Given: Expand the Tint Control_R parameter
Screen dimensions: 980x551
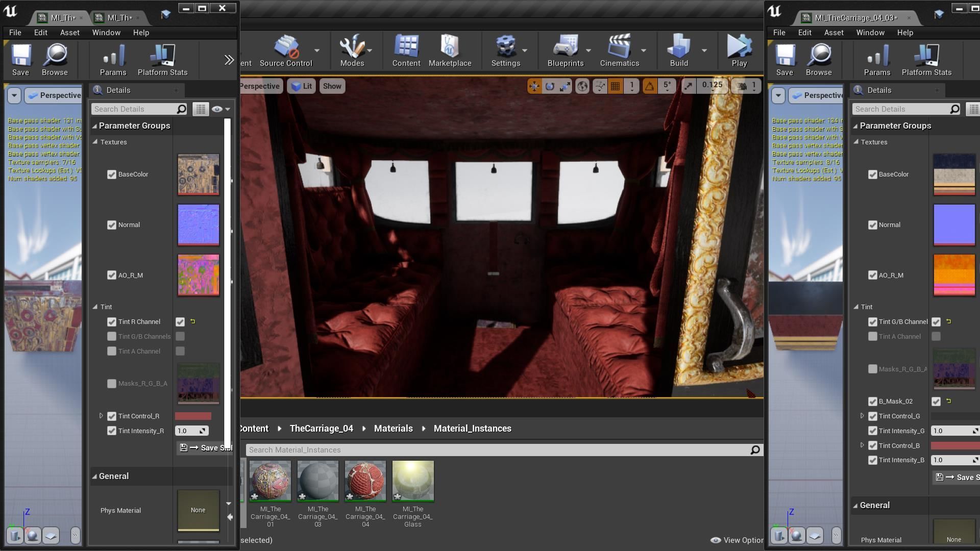Looking at the screenshot, I should [101, 416].
